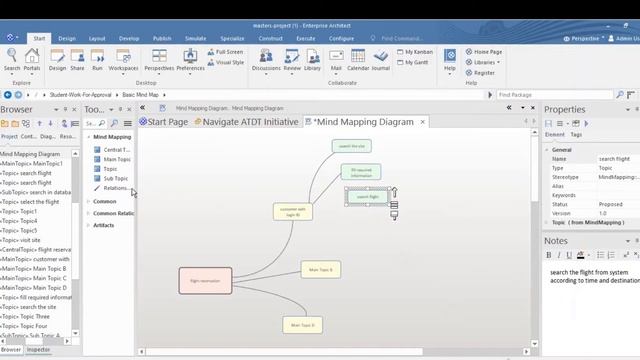The image size is (640, 360).
Task: Open Visual Style option
Action: 225,62
